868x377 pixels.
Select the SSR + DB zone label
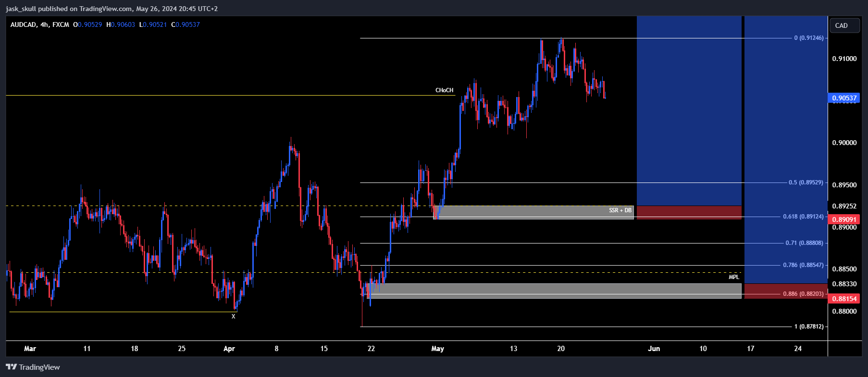[x=620, y=210]
